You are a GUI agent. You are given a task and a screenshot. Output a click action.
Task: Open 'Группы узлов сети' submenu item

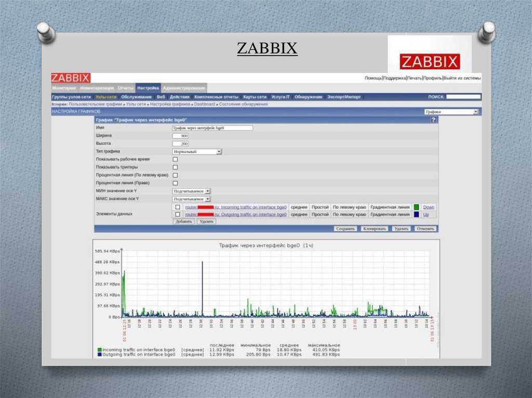(x=71, y=97)
